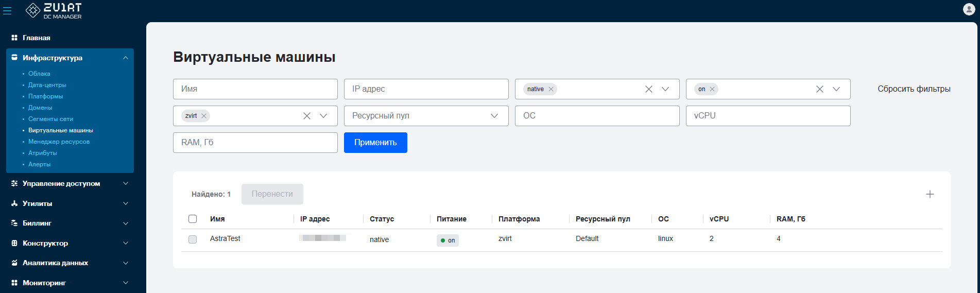980x293 pixels.
Task: Click the Найдено: 1 count label
Action: pyautogui.click(x=211, y=194)
